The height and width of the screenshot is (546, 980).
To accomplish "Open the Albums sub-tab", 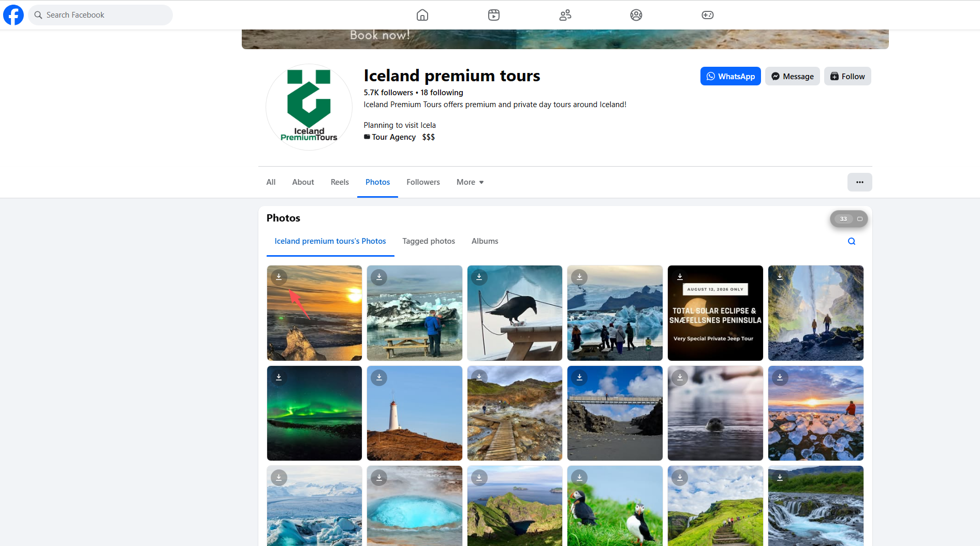I will [x=485, y=241].
